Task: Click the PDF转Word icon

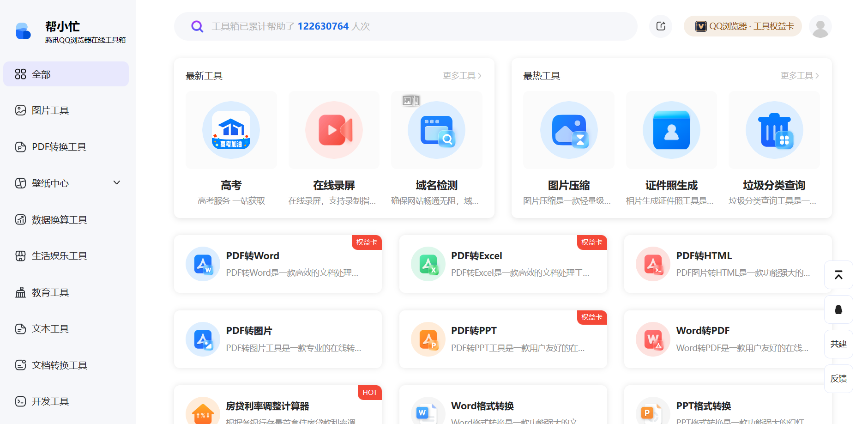Action: 203,264
